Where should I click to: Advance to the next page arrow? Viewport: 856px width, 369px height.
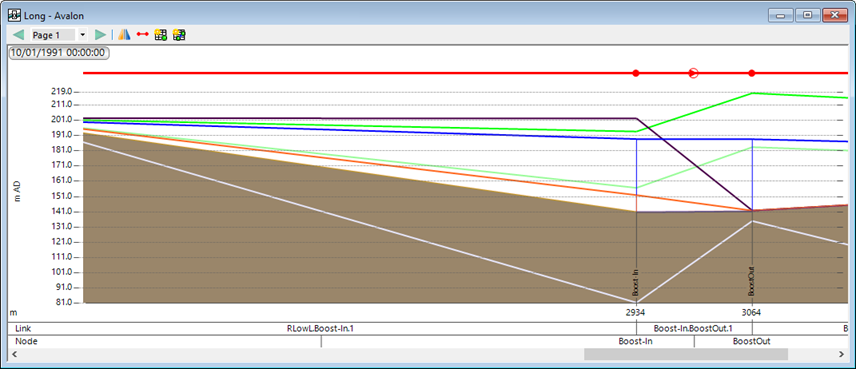pyautogui.click(x=100, y=35)
